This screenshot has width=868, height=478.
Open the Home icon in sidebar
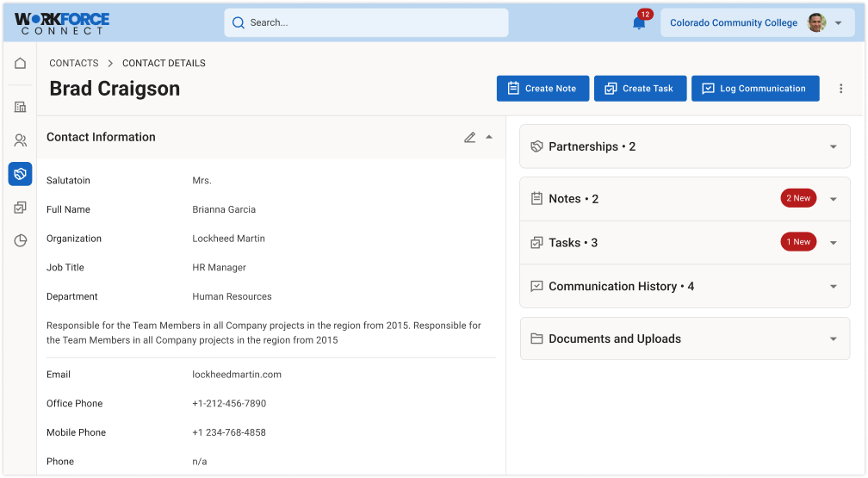[20, 63]
